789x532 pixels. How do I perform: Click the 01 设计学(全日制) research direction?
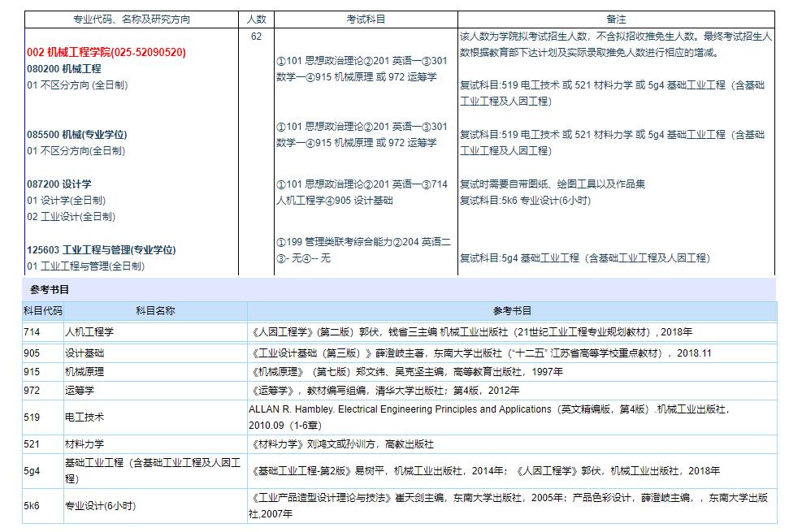pyautogui.click(x=67, y=201)
